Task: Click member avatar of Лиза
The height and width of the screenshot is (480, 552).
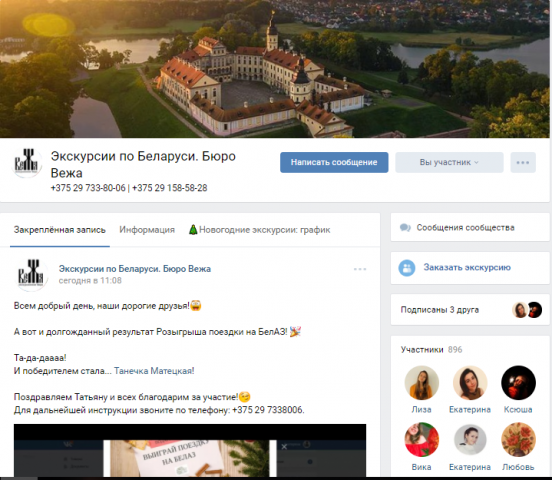Action: [421, 383]
